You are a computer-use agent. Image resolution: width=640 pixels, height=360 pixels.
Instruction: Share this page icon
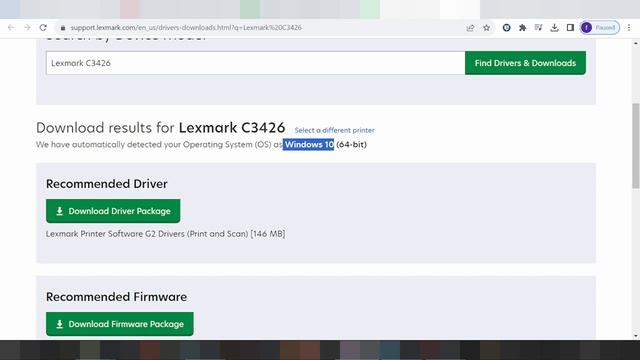coord(470,28)
